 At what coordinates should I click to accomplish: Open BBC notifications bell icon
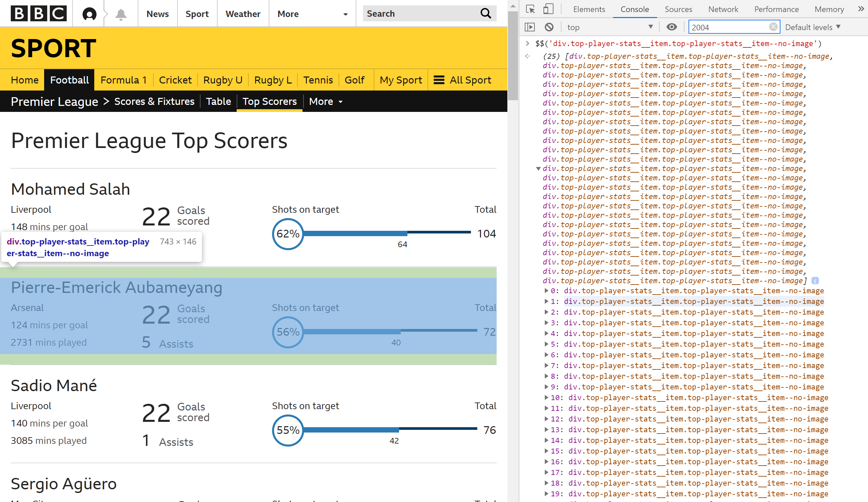(121, 14)
